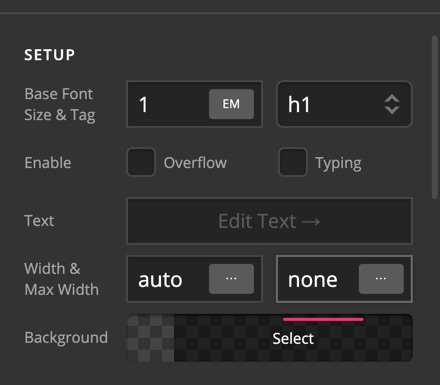Click the Edit Text button

point(269,221)
